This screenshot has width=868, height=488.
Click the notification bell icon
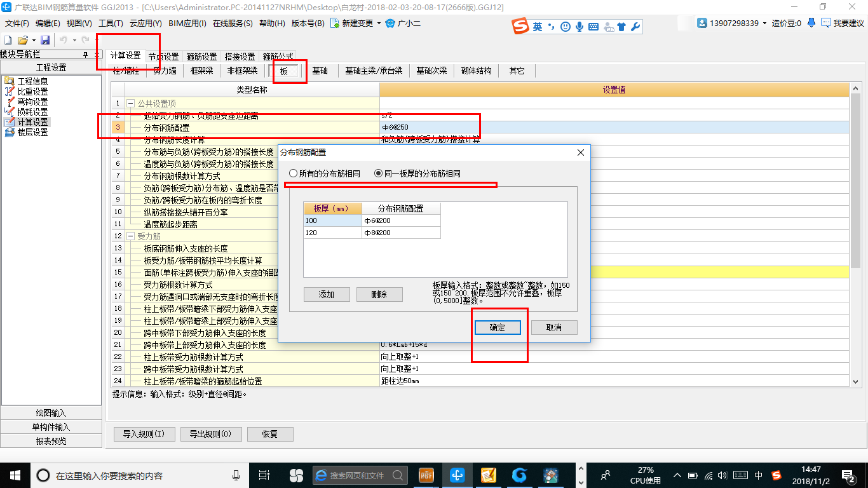coord(811,23)
